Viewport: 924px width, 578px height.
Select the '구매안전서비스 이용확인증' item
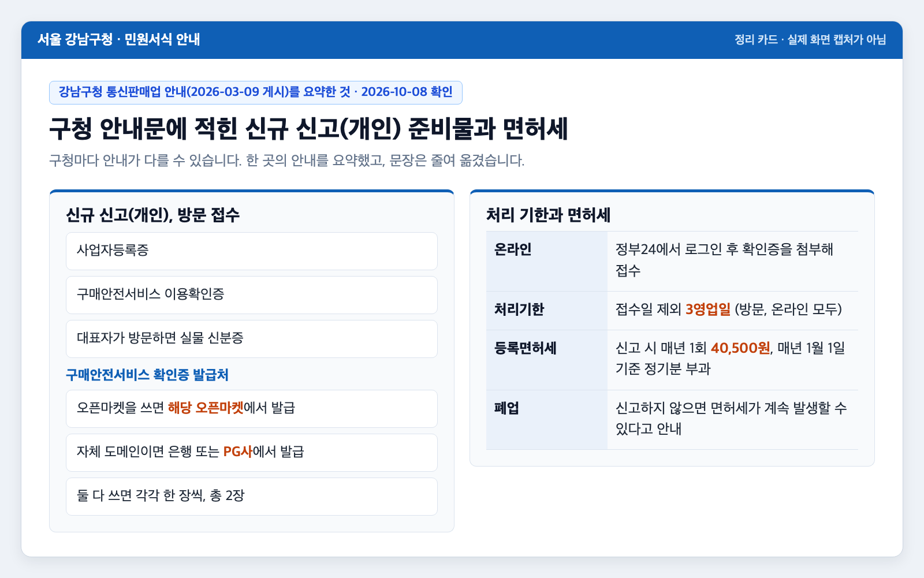click(x=252, y=295)
